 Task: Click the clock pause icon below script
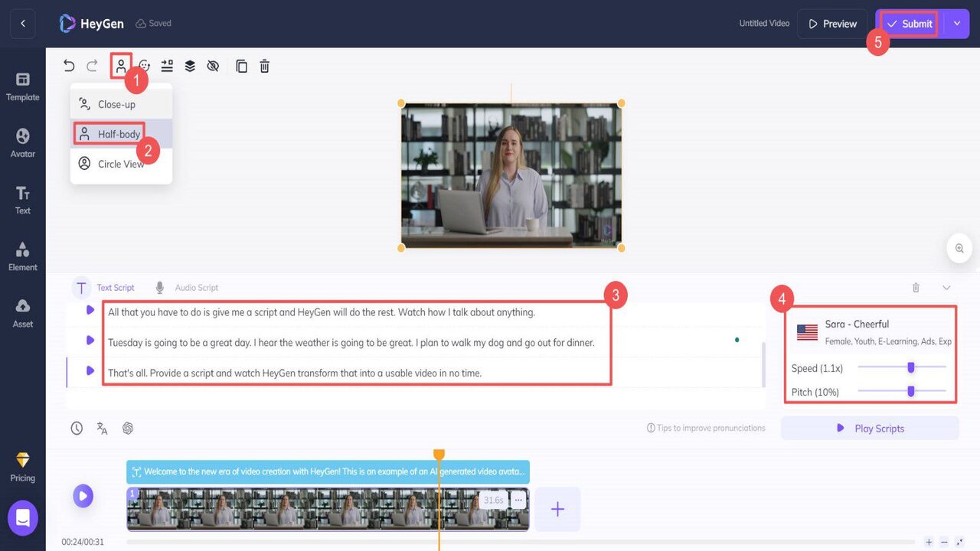pyautogui.click(x=77, y=429)
